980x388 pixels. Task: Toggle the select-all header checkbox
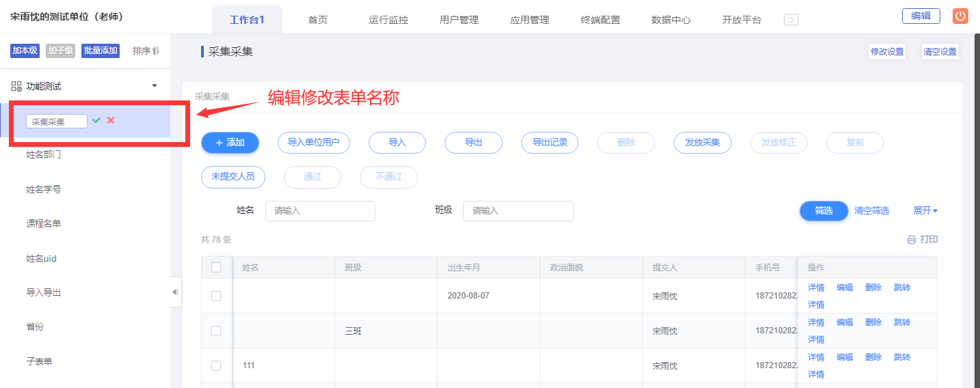click(216, 267)
